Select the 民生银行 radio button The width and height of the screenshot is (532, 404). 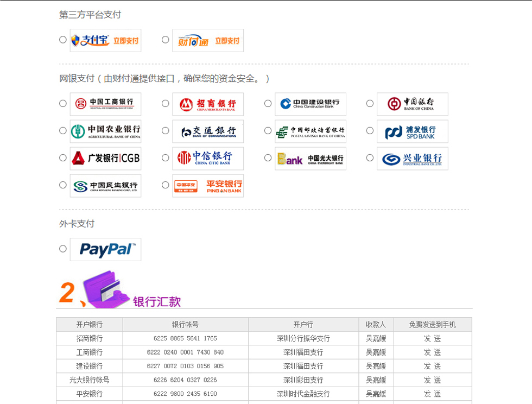point(63,185)
